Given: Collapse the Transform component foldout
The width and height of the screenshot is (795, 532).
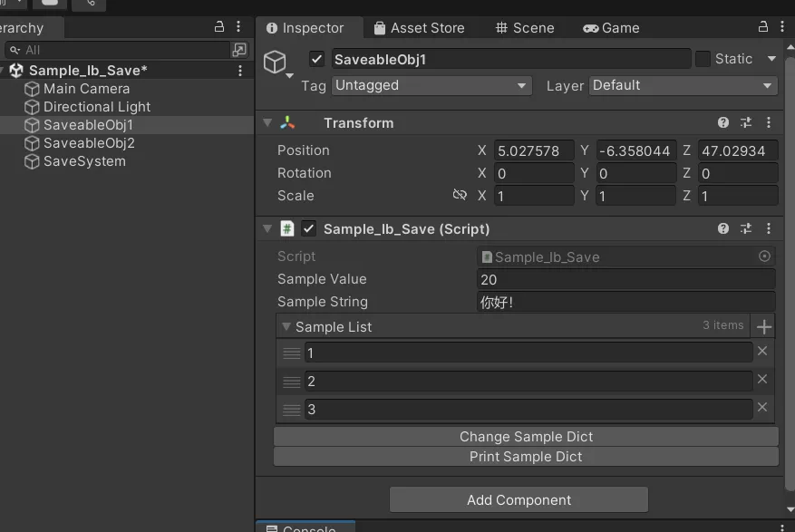Looking at the screenshot, I should [x=267, y=122].
